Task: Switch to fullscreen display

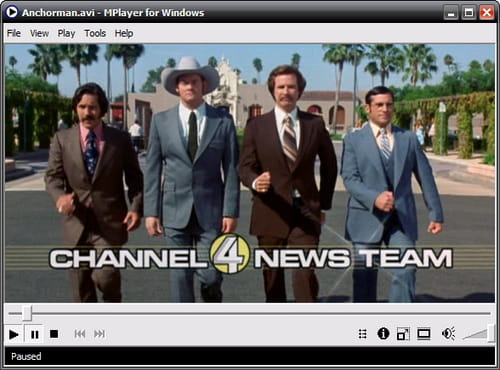Action: pos(423,334)
